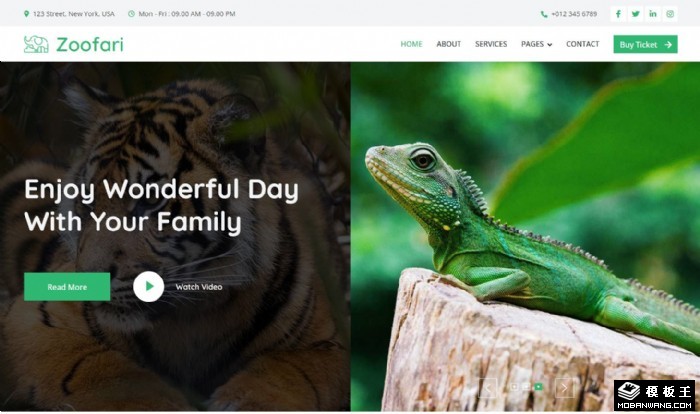Click the phone number +012 345 6789
This screenshot has width=700, height=414.
[x=574, y=14]
